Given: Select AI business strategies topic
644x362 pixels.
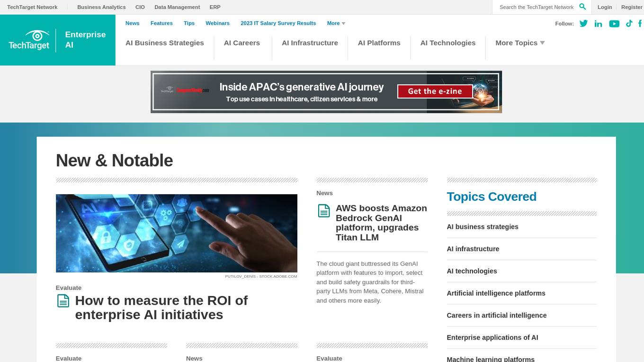Looking at the screenshot, I should tap(483, 226).
